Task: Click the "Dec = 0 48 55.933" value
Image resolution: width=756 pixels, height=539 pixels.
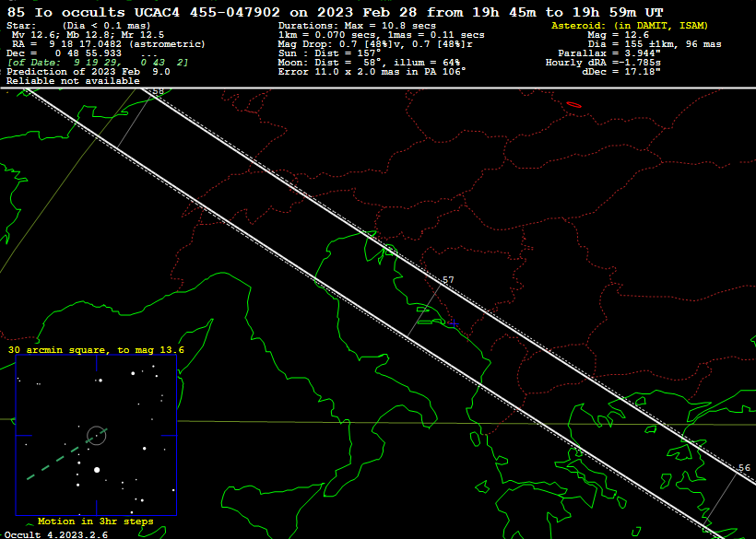Action: coord(65,53)
